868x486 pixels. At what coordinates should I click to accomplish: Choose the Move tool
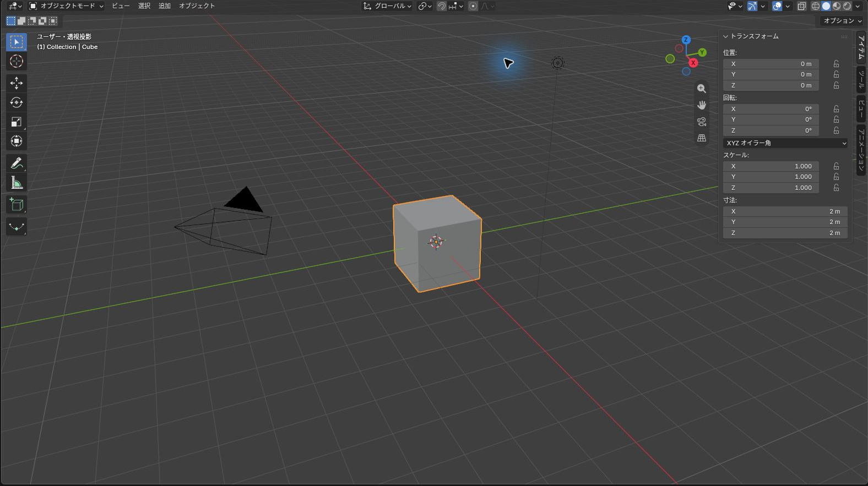click(x=17, y=83)
